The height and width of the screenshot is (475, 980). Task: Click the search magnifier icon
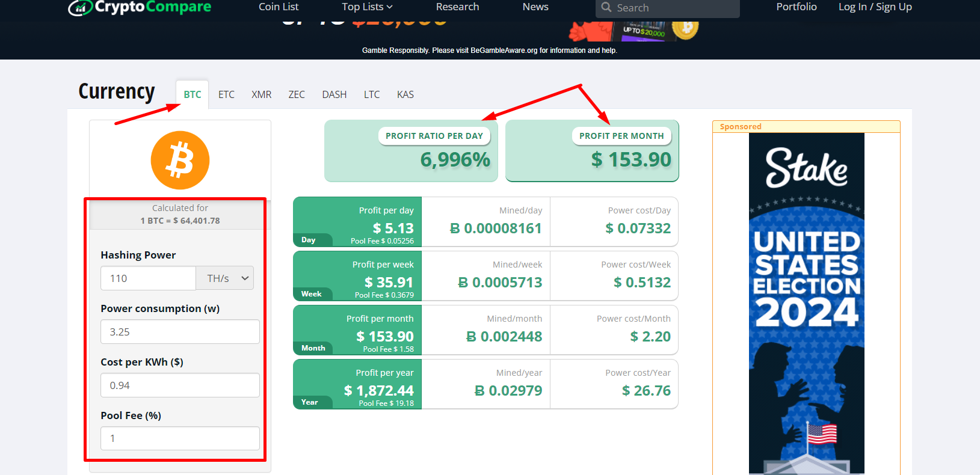tap(606, 7)
